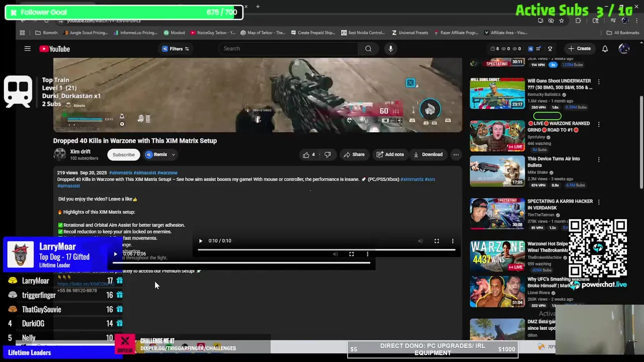Open Jungle Scout Pricing bookmark

[86, 33]
